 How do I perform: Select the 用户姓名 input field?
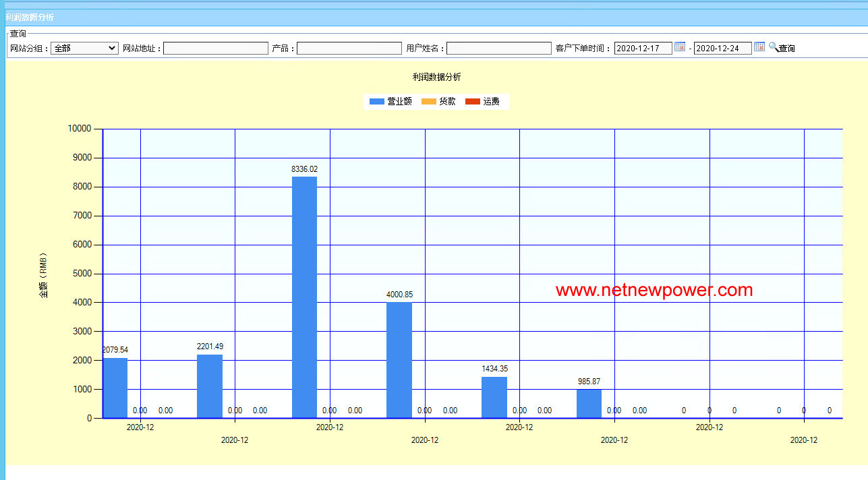499,49
